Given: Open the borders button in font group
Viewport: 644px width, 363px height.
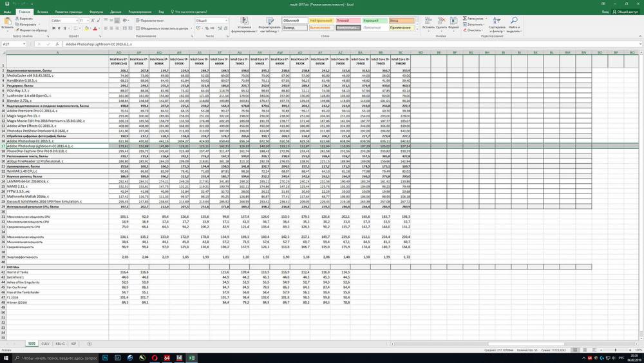Looking at the screenshot, I should (x=75, y=28).
